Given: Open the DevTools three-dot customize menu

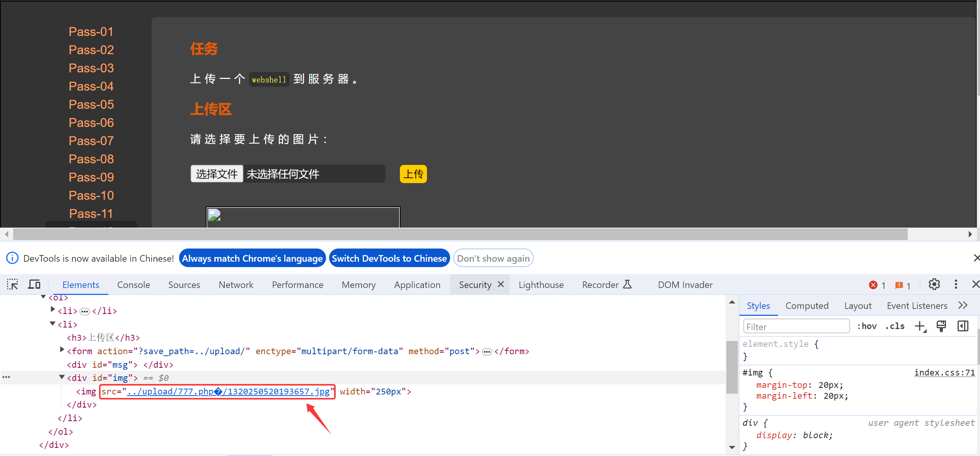Looking at the screenshot, I should click(x=956, y=285).
